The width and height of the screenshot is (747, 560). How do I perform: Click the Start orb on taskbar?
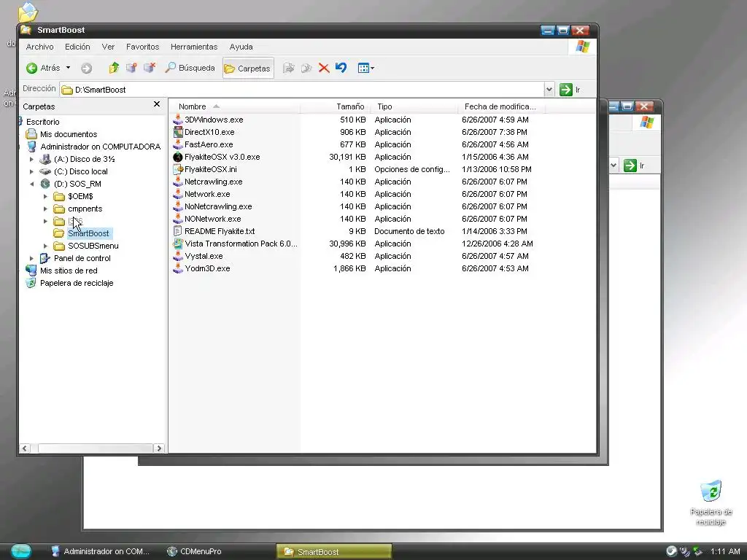(x=21, y=551)
